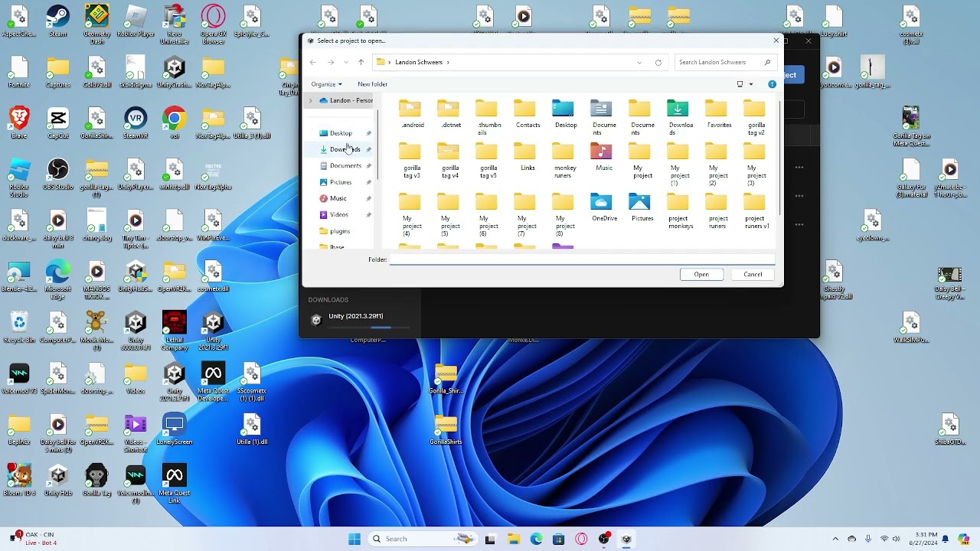Select the gorilla tag v2 folder
The width and height of the screenshot is (980, 551).
point(756,119)
